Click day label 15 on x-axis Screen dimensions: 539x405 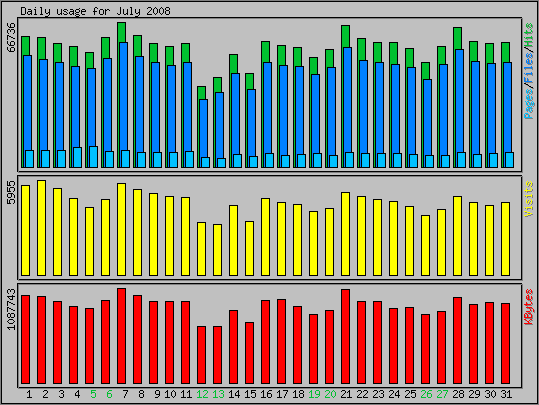point(250,394)
